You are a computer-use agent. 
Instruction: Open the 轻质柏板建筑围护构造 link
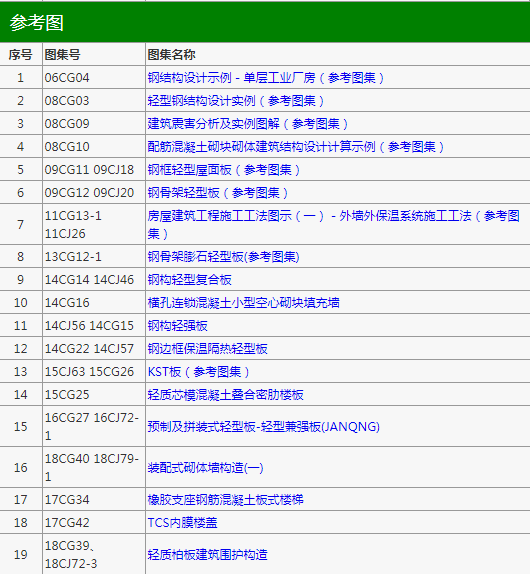208,555
